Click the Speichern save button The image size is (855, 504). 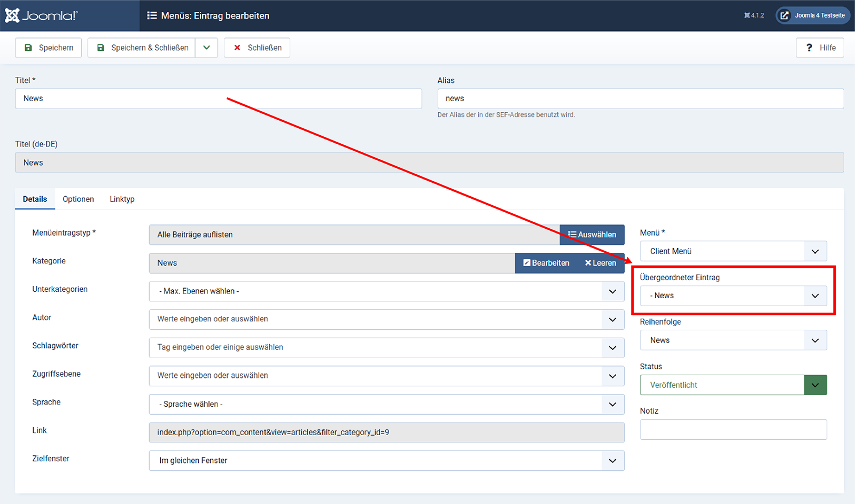click(x=49, y=48)
